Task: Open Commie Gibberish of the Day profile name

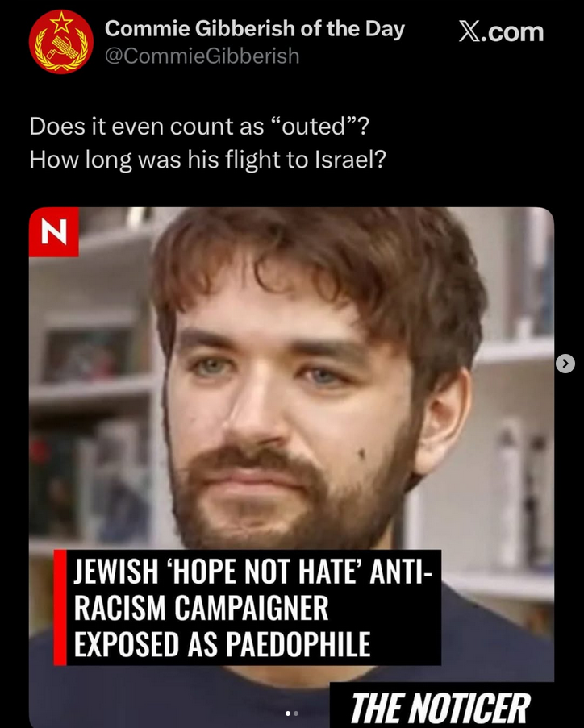Action: coord(255,29)
